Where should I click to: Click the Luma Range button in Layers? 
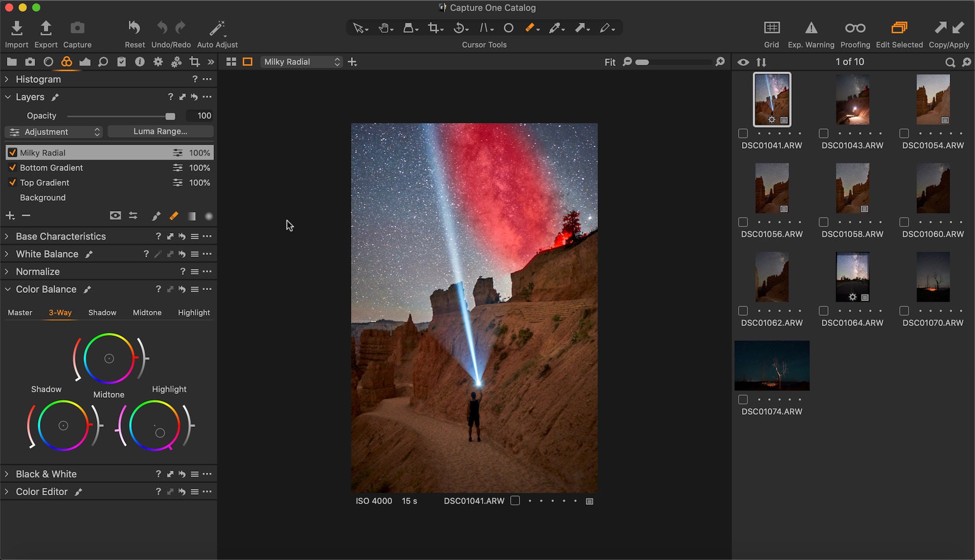pyautogui.click(x=159, y=131)
